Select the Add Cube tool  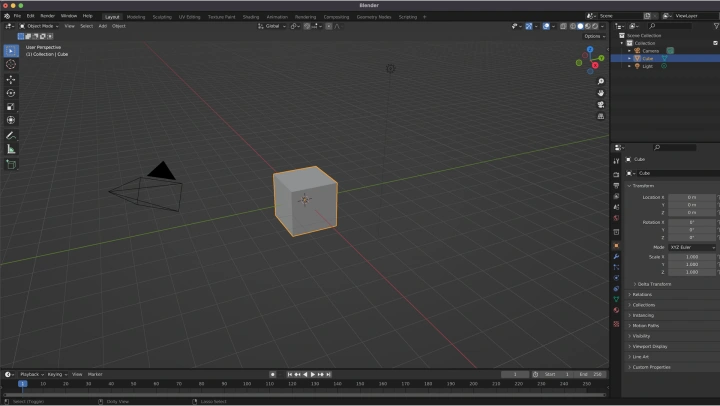(x=11, y=164)
